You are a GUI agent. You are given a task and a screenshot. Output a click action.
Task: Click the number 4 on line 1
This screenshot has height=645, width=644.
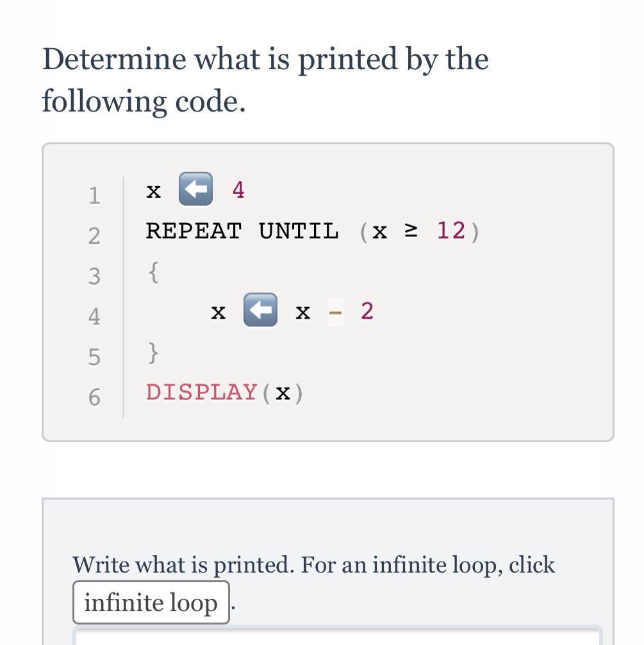pos(238,190)
